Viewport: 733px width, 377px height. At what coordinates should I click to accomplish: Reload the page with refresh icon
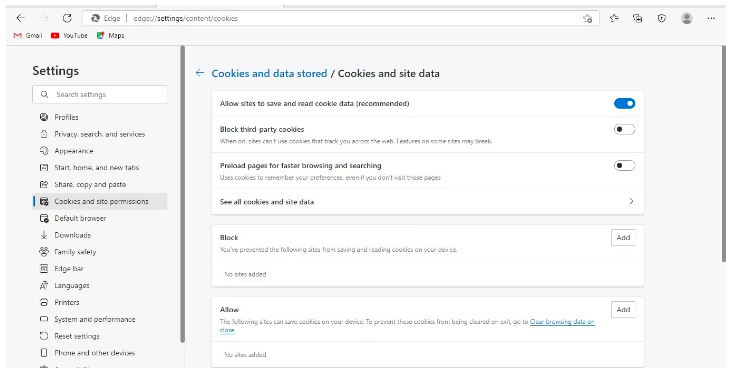(x=67, y=18)
